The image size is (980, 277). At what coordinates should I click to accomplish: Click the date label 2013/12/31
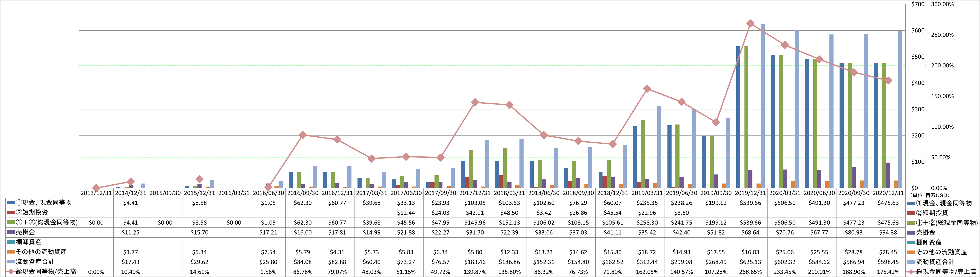tap(96, 193)
